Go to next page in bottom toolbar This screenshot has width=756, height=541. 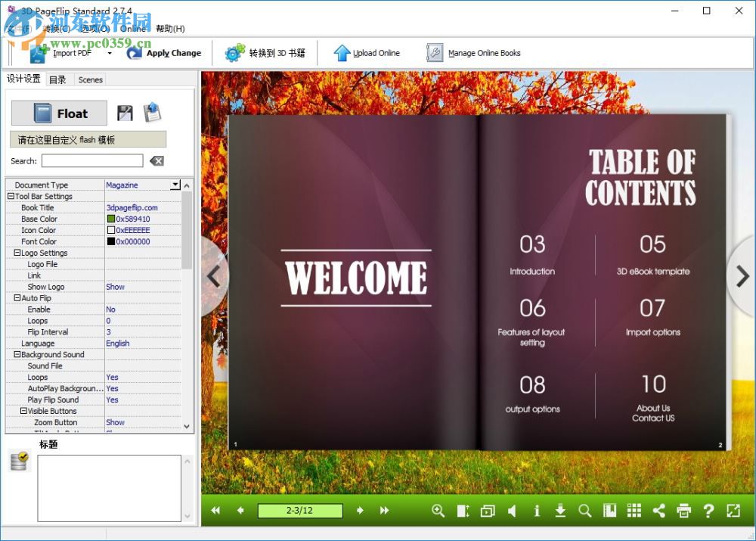click(360, 511)
